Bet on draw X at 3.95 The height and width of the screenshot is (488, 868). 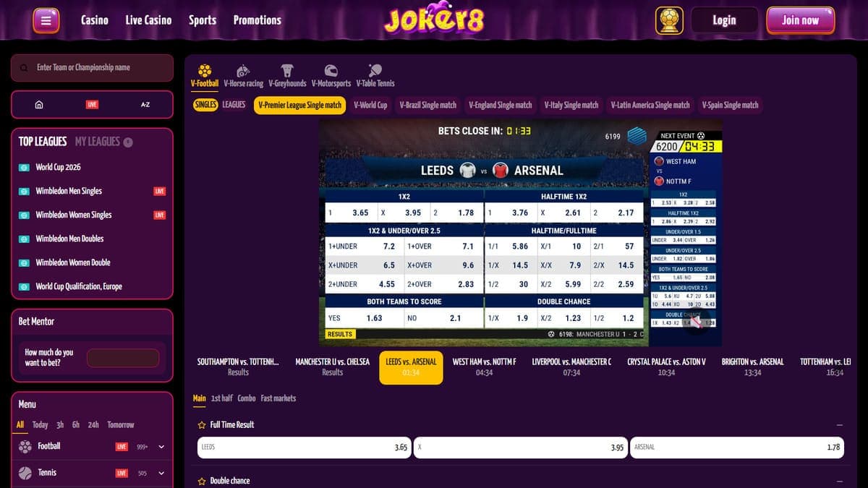pyautogui.click(x=520, y=448)
